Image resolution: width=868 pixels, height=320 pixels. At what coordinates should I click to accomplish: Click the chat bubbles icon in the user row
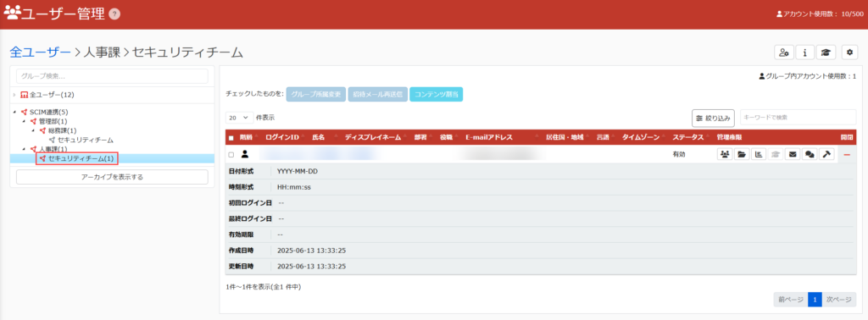click(810, 155)
